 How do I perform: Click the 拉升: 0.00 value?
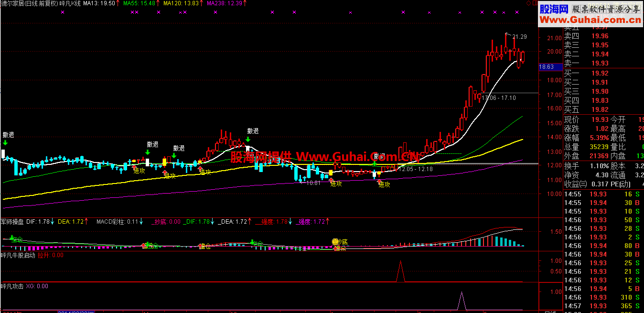tap(51, 255)
